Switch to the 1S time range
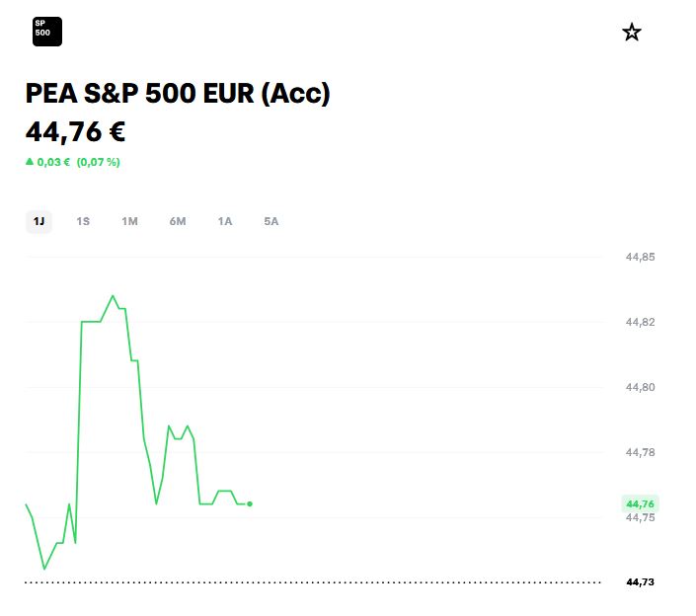Viewport: 696px width, 616px height. pos(83,221)
